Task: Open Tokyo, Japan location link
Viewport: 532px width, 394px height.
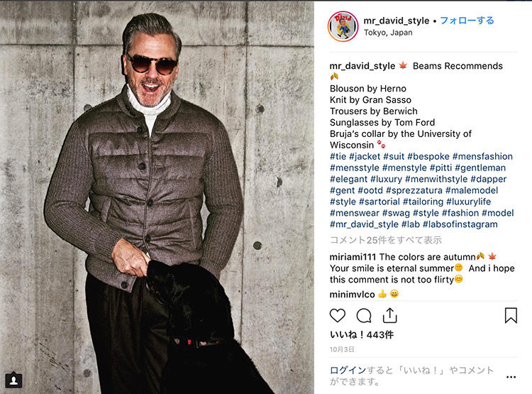Action: pyautogui.click(x=388, y=33)
